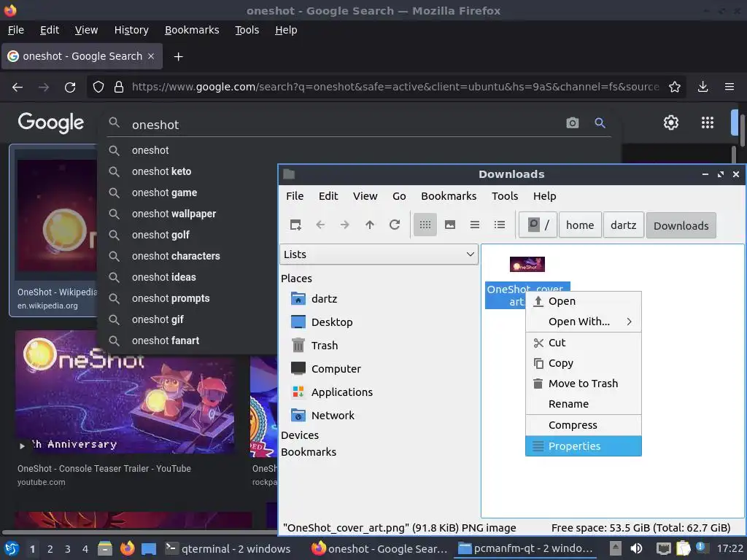Switch to compact list view
This screenshot has height=560, width=747.
[x=474, y=225]
